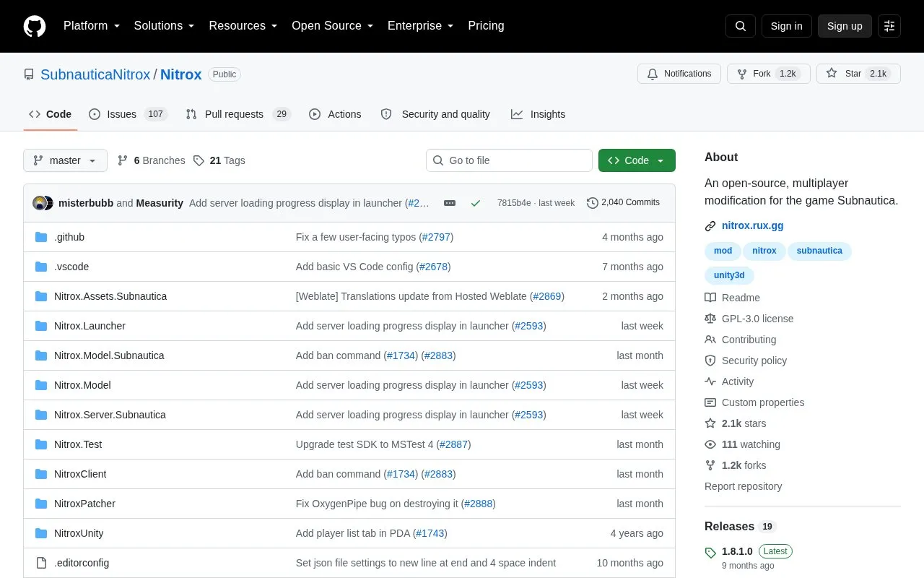Expand the Solutions menu
The image size is (924, 578).
click(x=165, y=26)
